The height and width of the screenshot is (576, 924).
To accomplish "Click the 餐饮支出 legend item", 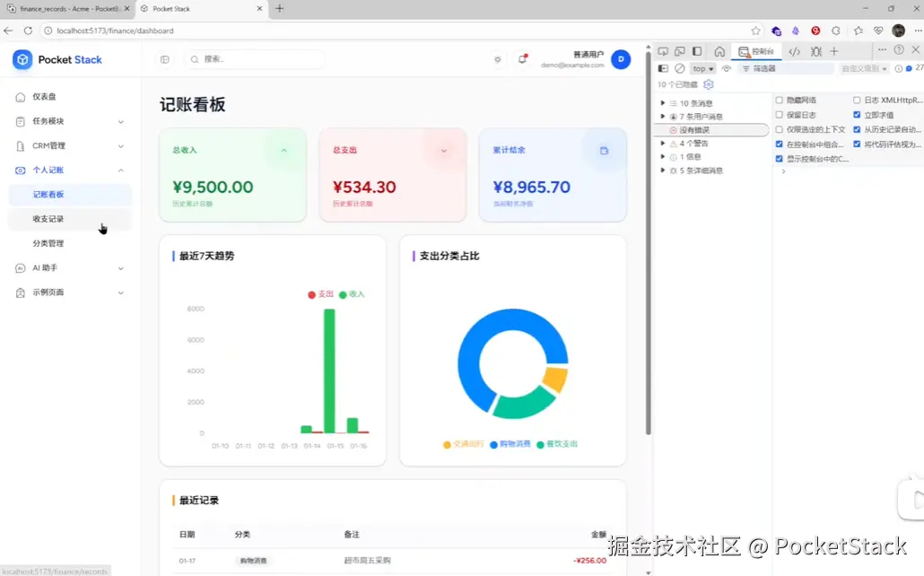I will point(557,444).
